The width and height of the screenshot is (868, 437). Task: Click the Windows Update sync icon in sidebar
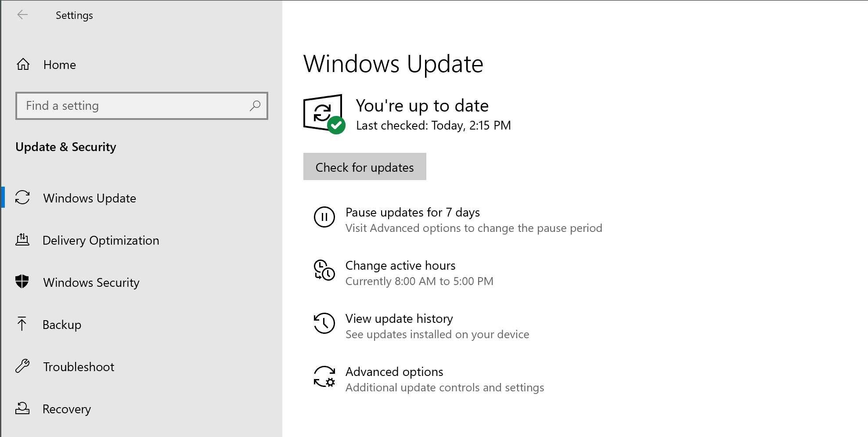pos(22,198)
